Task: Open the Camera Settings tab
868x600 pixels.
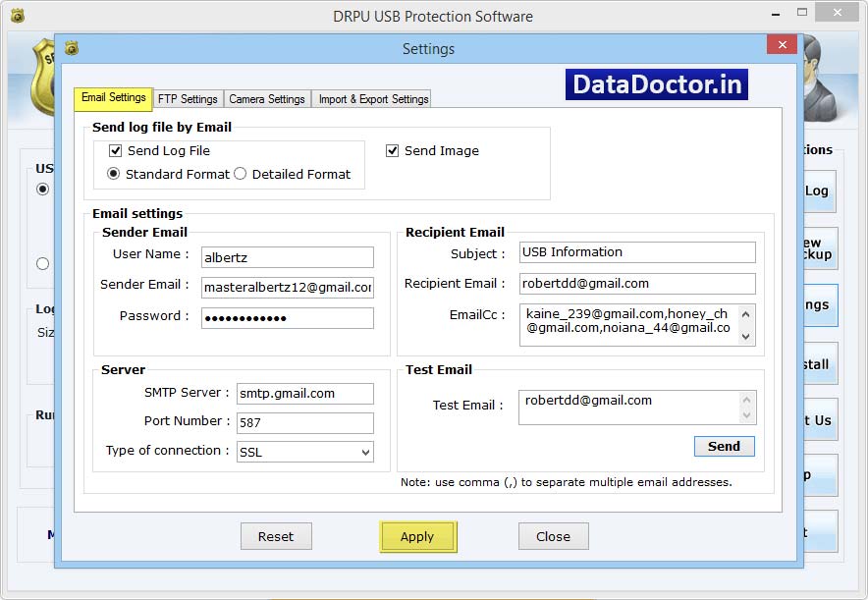Action: coord(268,98)
